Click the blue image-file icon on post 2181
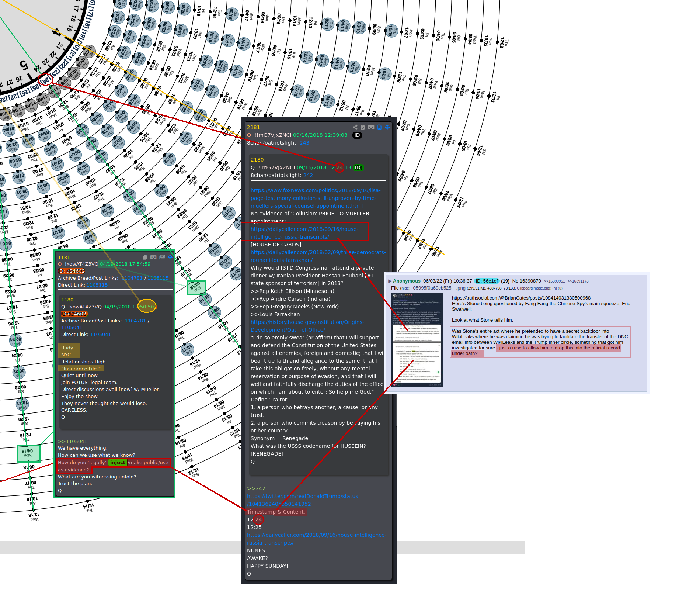 [379, 127]
